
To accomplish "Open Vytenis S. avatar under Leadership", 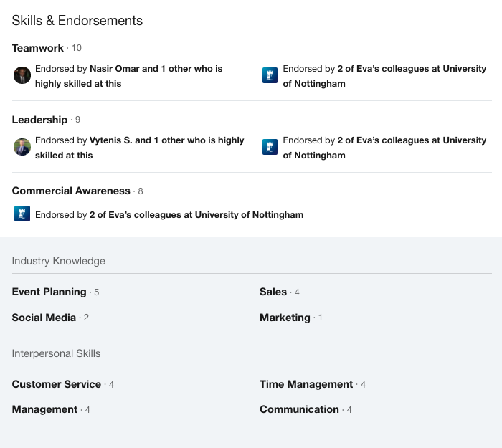I will point(22,147).
